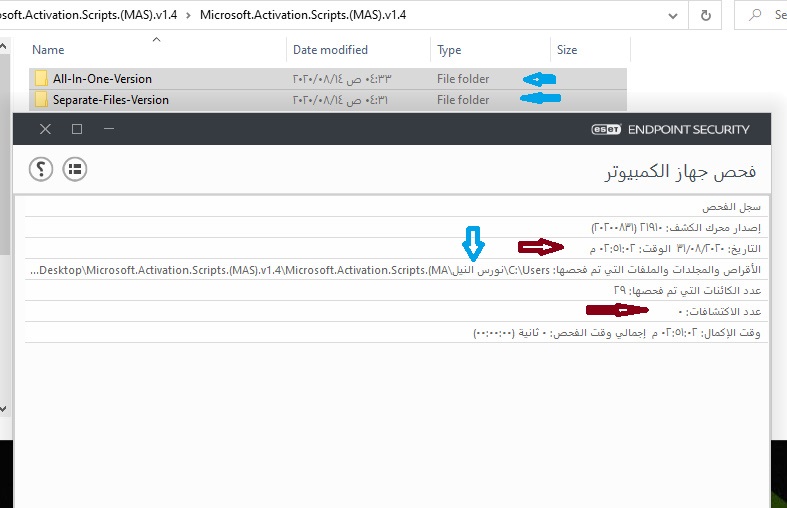Go to the parent breadcrumb folder on left
Image resolution: width=787 pixels, height=508 pixels.
coord(88,16)
